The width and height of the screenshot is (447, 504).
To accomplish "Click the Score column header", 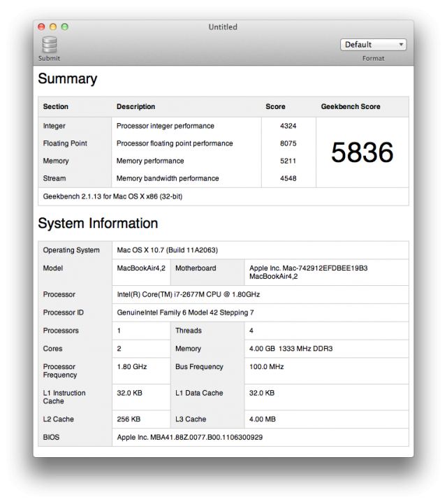I will pos(275,107).
